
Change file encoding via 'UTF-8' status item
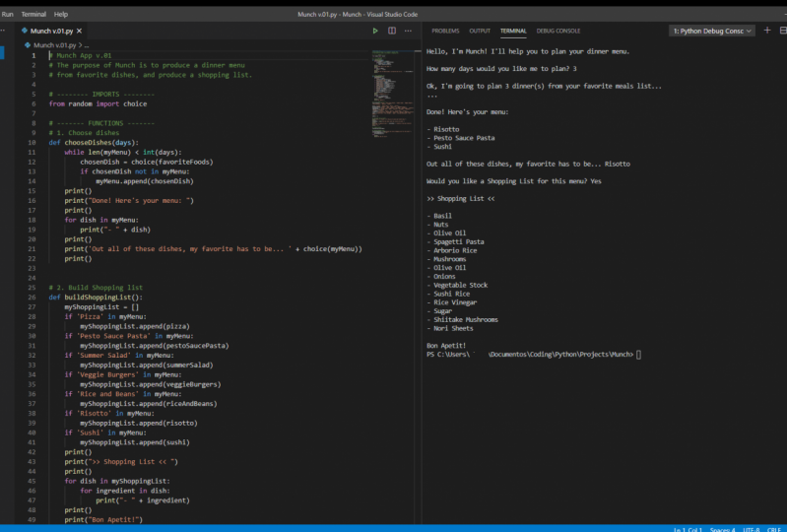(x=751, y=529)
